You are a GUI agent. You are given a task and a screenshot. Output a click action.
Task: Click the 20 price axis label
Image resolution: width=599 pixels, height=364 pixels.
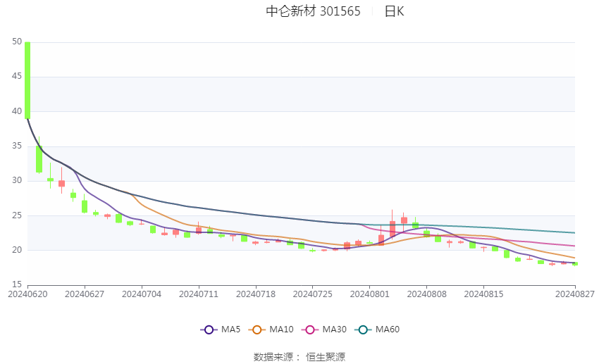17,250
